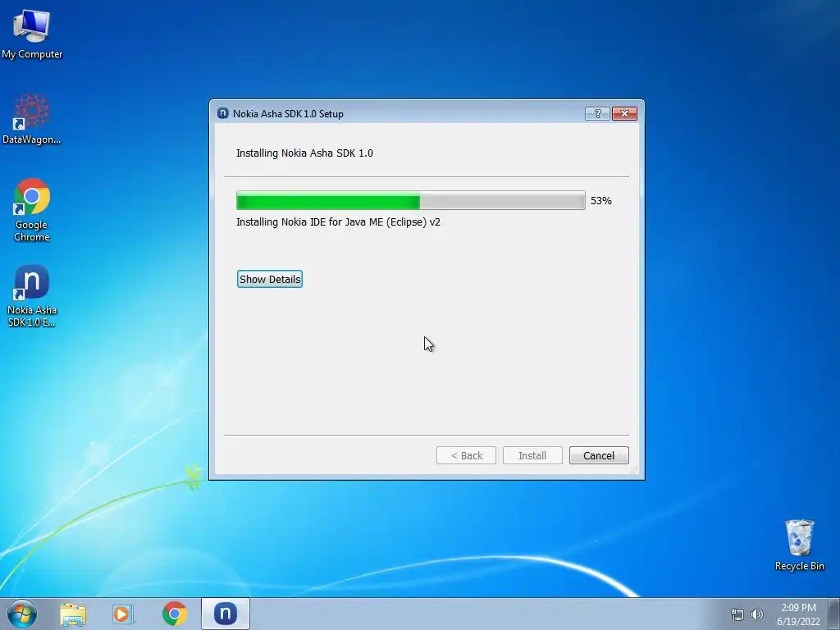Cancel the Nokia Asha SDK installation
Screen dimensions: 840x630
(x=599, y=455)
